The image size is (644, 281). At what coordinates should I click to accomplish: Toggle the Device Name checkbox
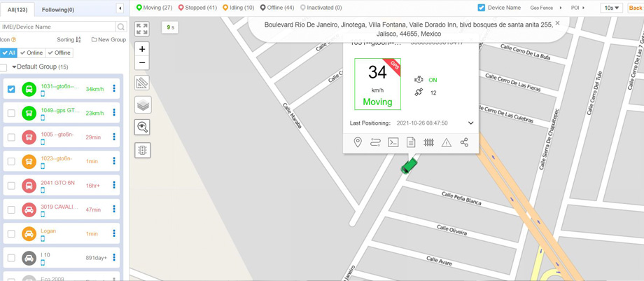pyautogui.click(x=481, y=8)
